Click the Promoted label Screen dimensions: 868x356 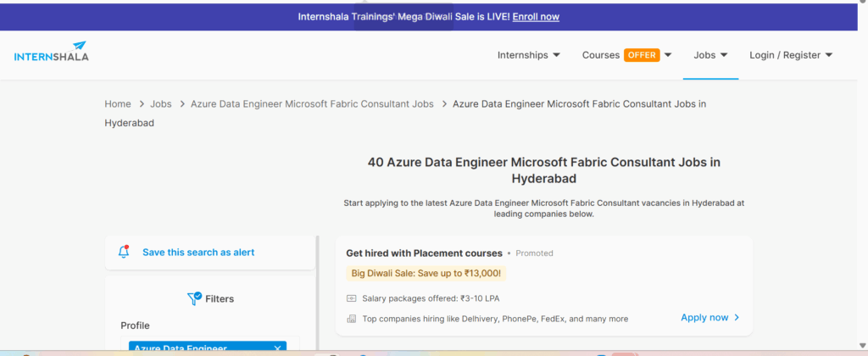click(534, 253)
